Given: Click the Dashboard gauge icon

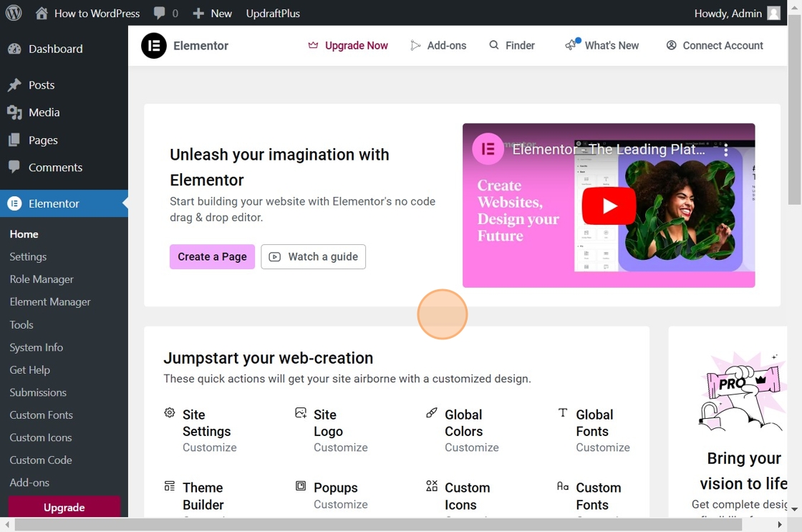Looking at the screenshot, I should tap(14, 49).
